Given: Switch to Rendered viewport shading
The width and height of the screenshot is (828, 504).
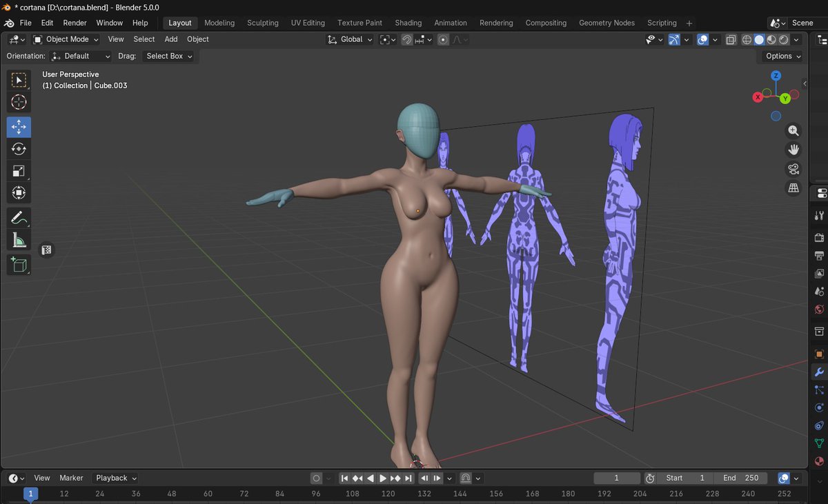Looking at the screenshot, I should click(784, 39).
